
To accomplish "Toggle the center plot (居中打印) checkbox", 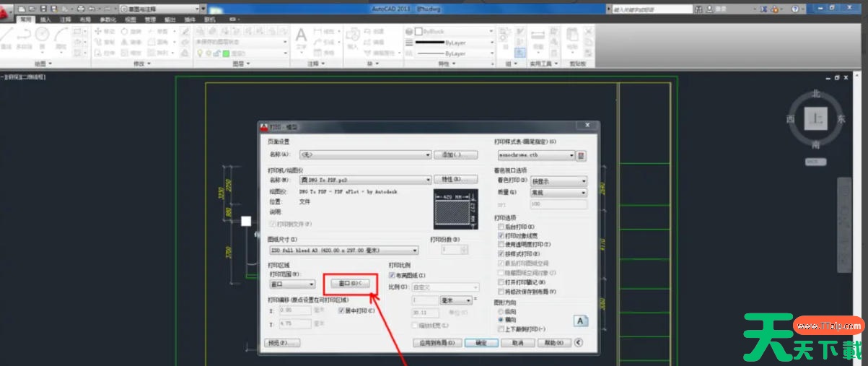I will pyautogui.click(x=342, y=311).
